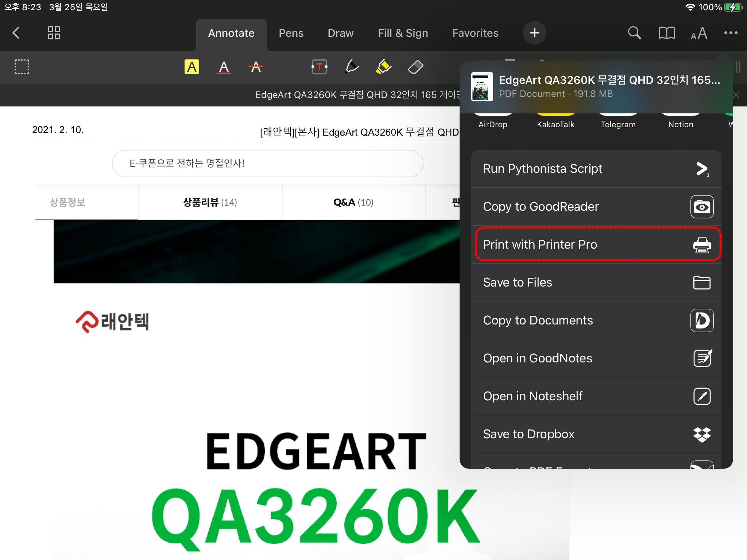Activate the dashed selection rectangle tool

click(x=22, y=67)
